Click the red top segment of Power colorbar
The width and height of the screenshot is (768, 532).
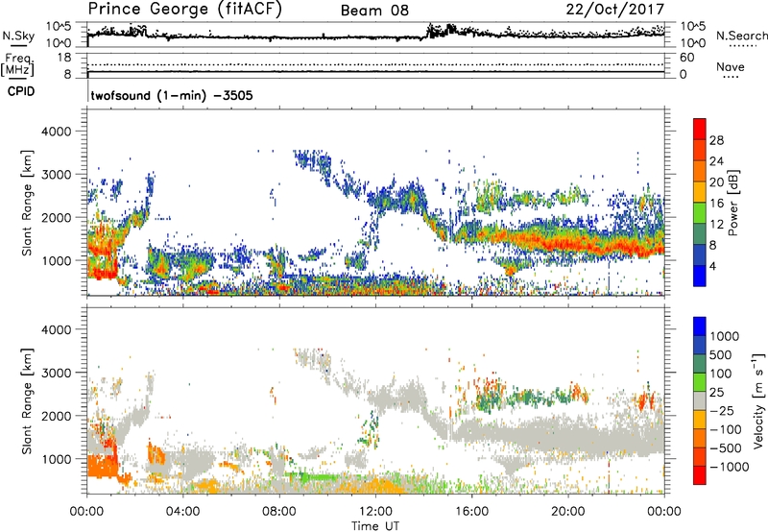pyautogui.click(x=700, y=130)
